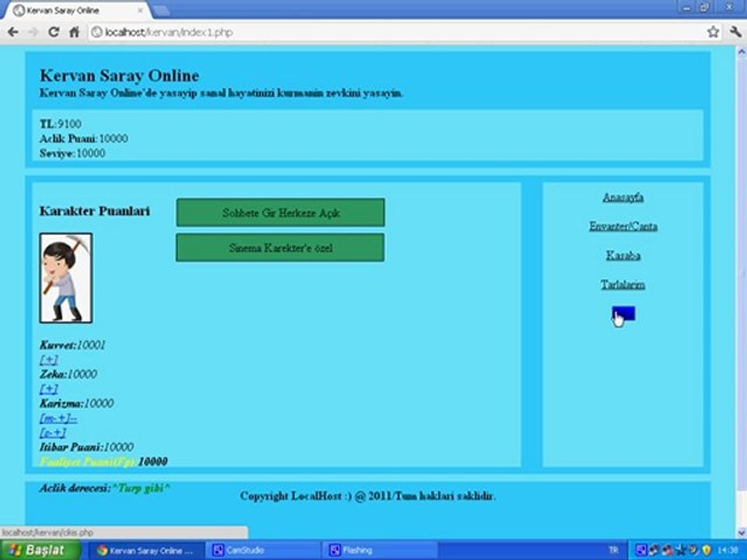Click the Seviye:10000 text
Image resolution: width=747 pixels, height=560 pixels.
[72, 153]
